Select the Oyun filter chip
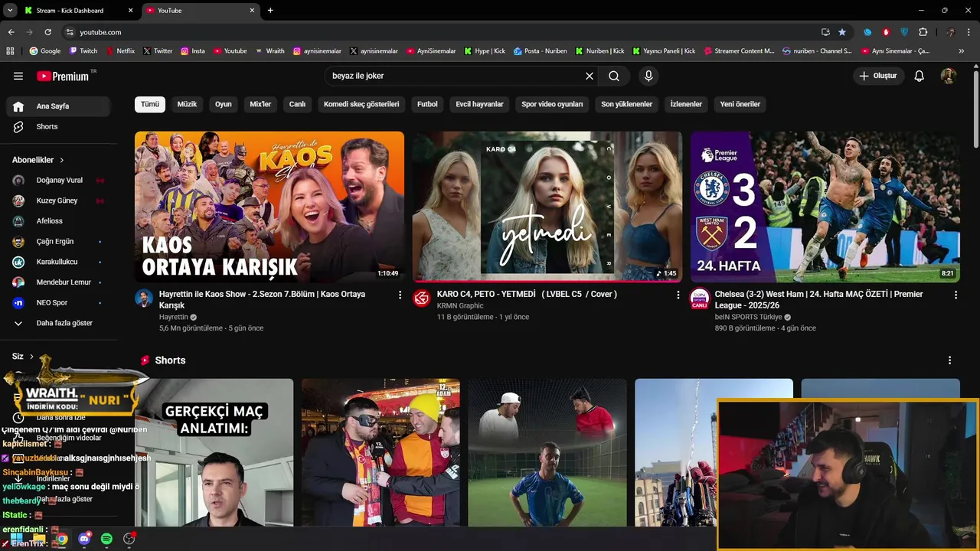980x551 pixels. (224, 104)
